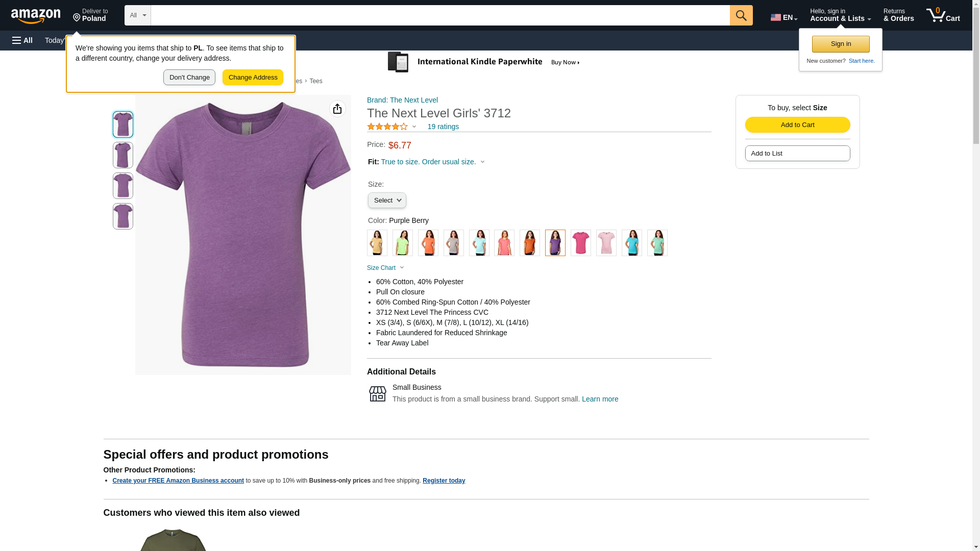
Task: Click the star rating icons
Action: 387,127
